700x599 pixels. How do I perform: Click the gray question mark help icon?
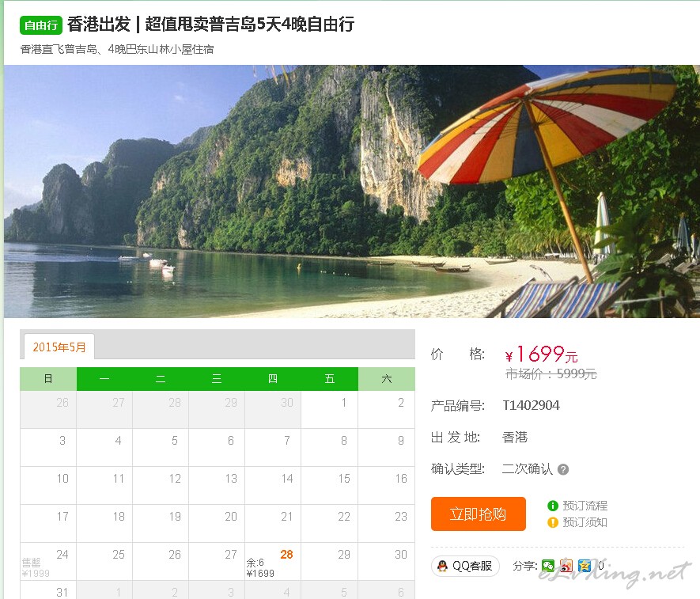click(563, 469)
